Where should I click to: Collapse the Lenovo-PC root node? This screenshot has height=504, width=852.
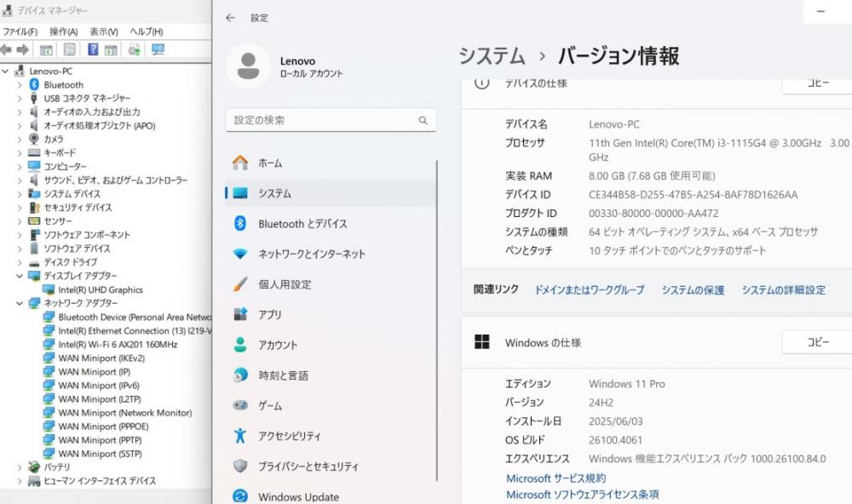pos(5,72)
